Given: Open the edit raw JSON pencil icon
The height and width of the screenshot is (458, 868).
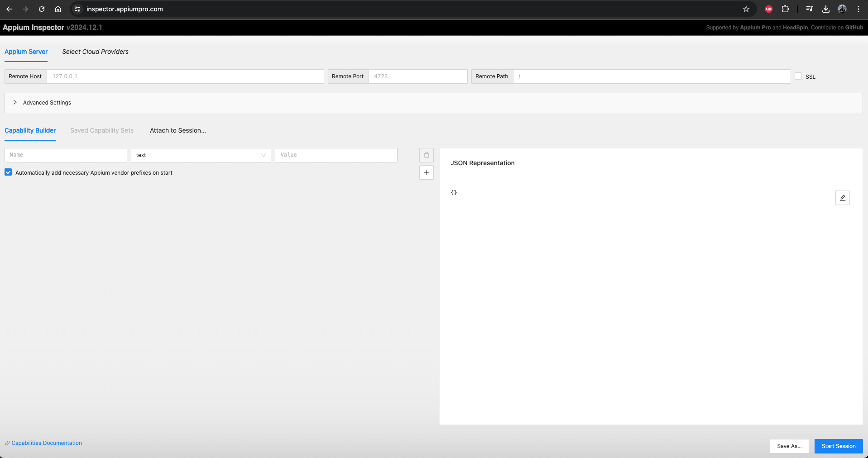Looking at the screenshot, I should click(x=842, y=198).
